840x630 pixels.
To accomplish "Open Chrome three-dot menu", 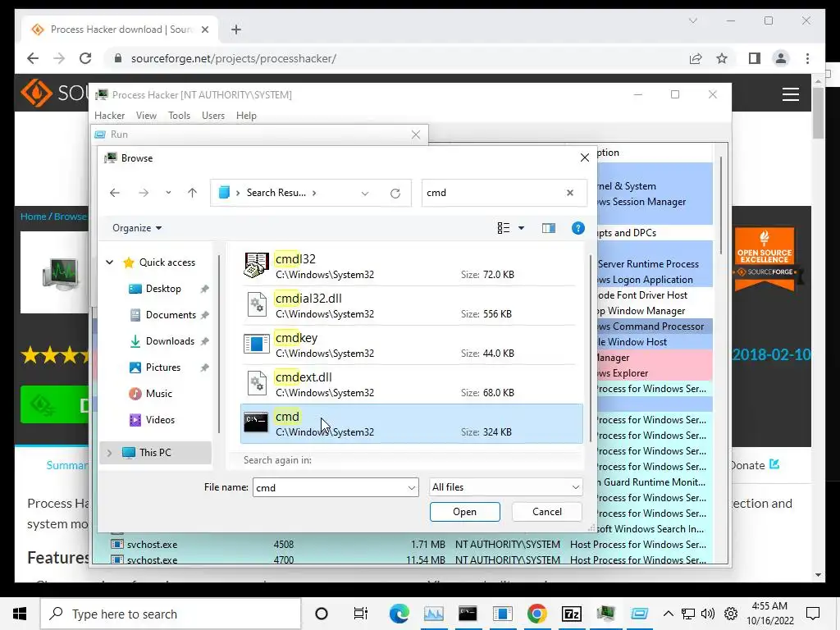I will pyautogui.click(x=807, y=58).
